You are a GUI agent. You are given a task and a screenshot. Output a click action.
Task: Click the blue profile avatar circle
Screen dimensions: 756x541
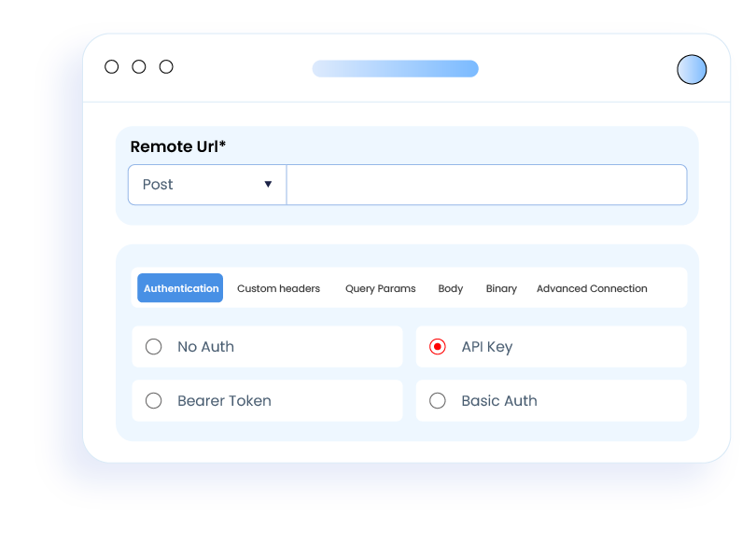pos(692,69)
